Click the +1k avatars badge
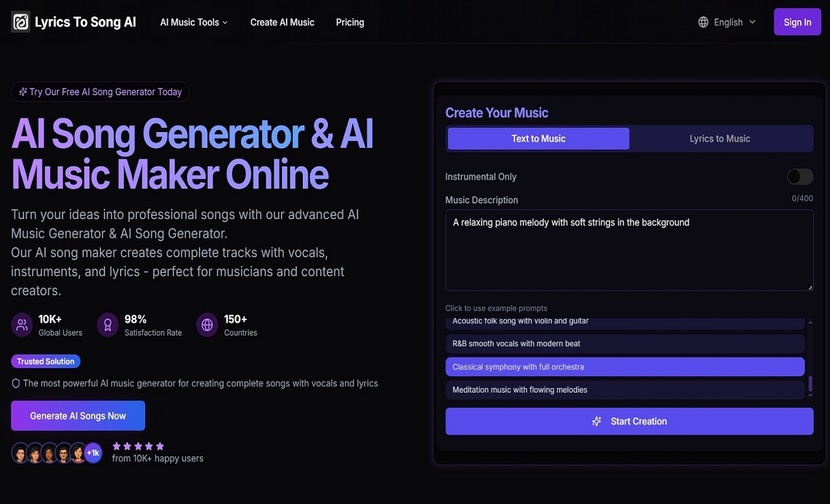The width and height of the screenshot is (830, 504). pyautogui.click(x=93, y=453)
